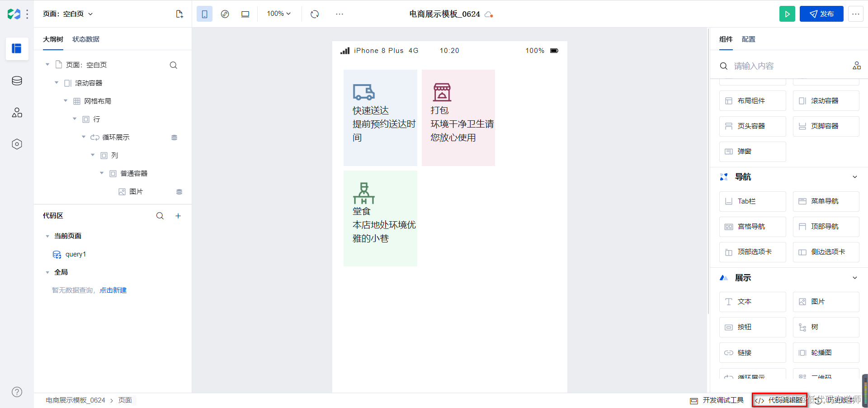The height and width of the screenshot is (408, 868).
Task: Collapse the 页面: 空白页 tree node
Action: pos(47,65)
